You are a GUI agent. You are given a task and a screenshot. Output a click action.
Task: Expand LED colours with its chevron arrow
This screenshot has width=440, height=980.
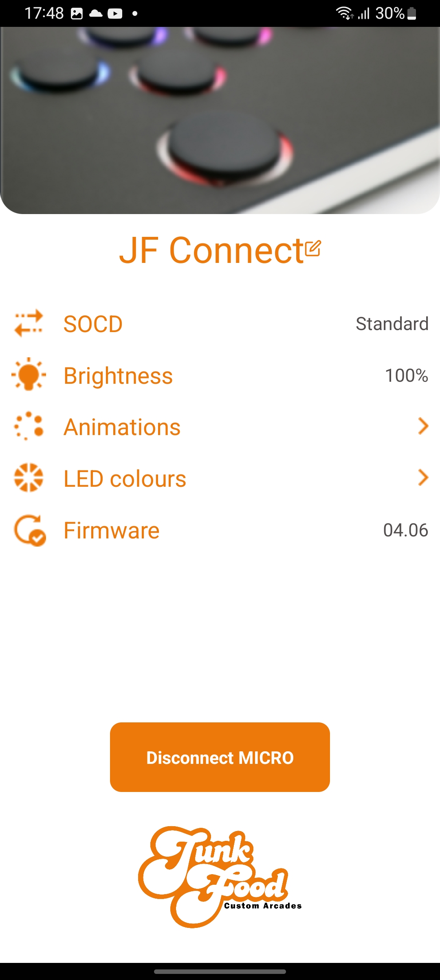423,478
